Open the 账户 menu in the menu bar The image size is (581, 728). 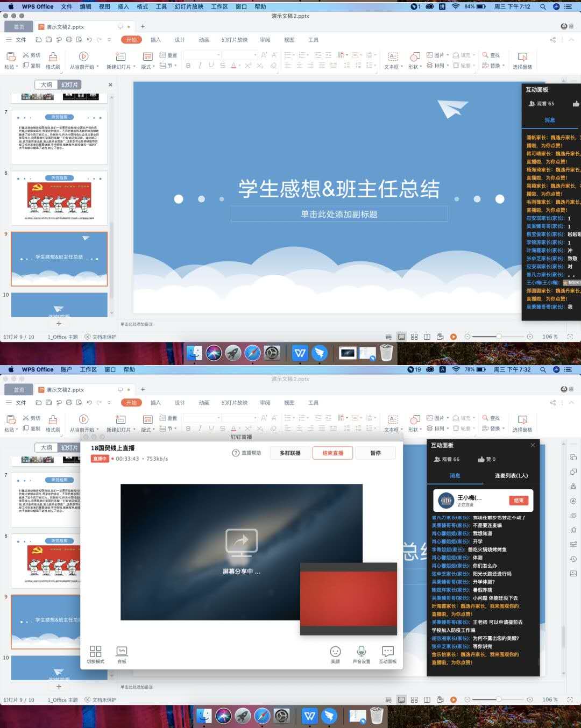click(x=66, y=369)
